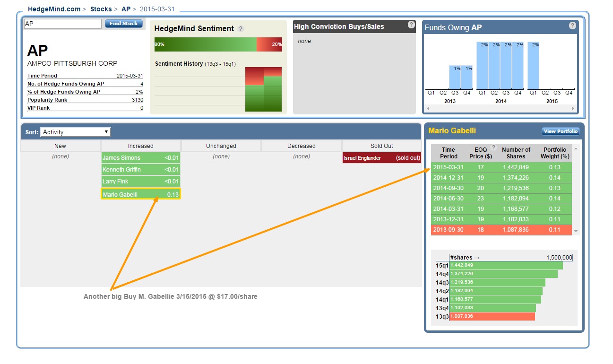
Task: Click the Time Period column header in Gabelli's table
Action: [x=449, y=153]
